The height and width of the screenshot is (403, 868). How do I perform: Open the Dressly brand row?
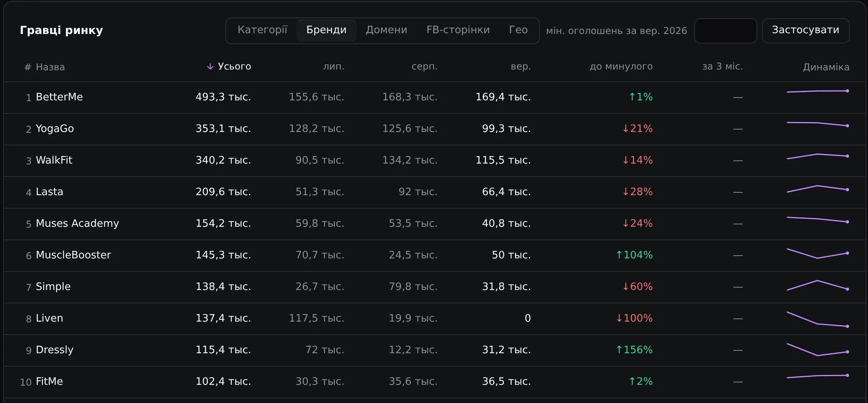coord(435,350)
